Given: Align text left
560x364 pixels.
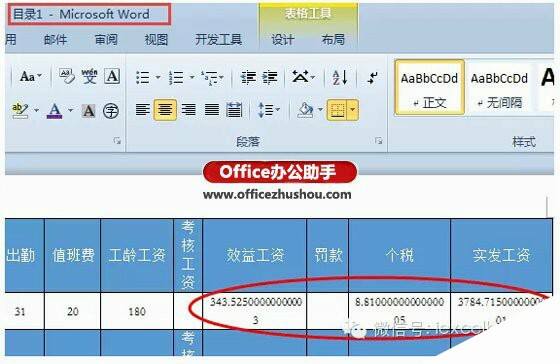Looking at the screenshot, I should click(142, 110).
